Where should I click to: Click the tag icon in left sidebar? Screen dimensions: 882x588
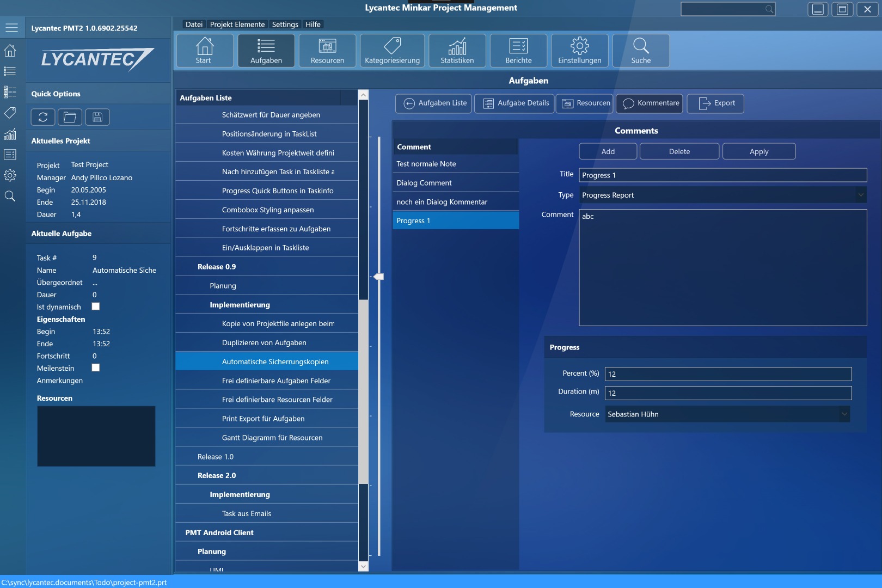point(10,113)
